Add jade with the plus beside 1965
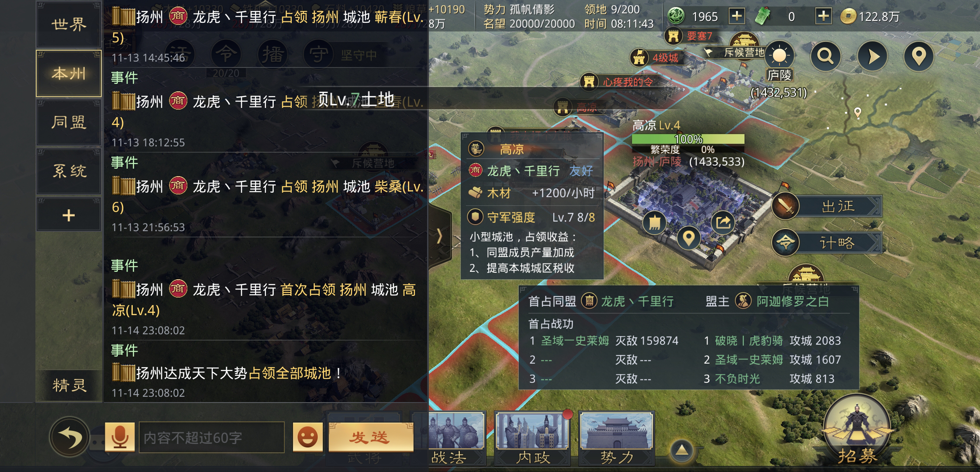980x472 pixels. [x=737, y=17]
